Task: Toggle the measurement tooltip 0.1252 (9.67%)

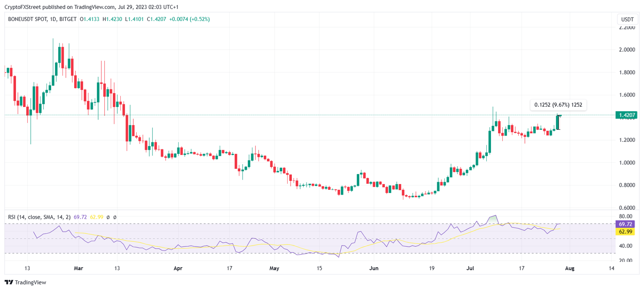Action: coord(558,105)
